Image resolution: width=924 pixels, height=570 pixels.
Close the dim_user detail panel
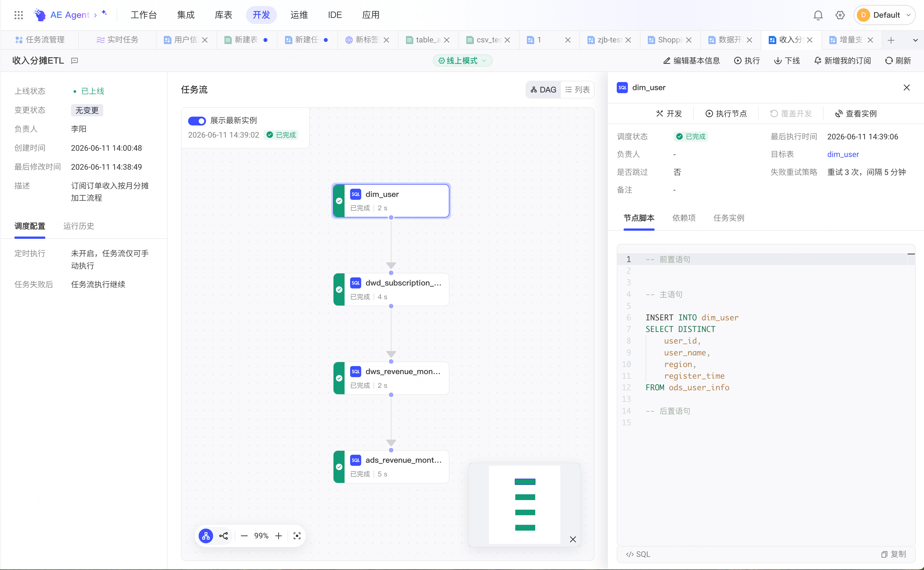click(x=906, y=87)
